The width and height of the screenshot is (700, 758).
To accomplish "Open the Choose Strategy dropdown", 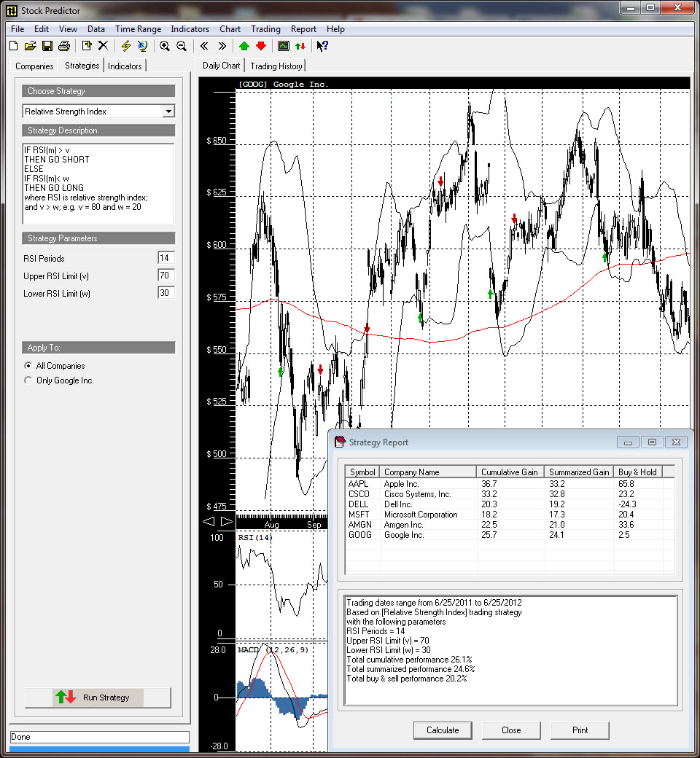I will click(168, 112).
